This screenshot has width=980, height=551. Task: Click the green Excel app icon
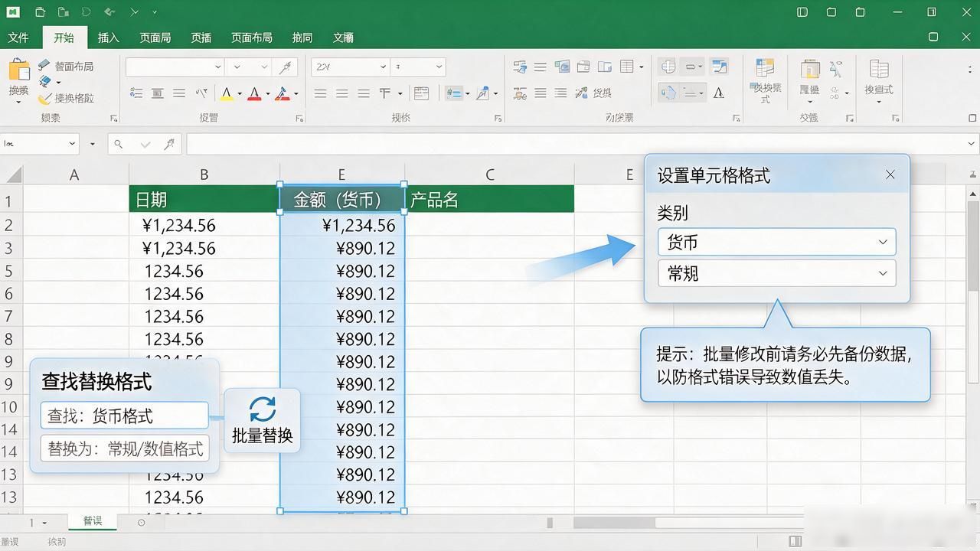(x=13, y=12)
